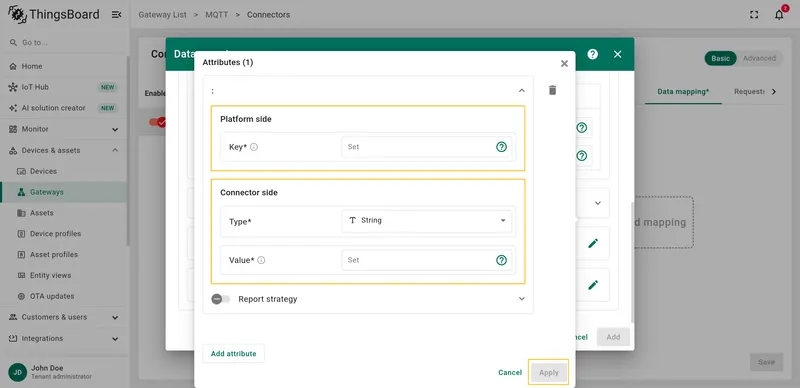The height and width of the screenshot is (388, 800).
Task: Open Assets in the sidebar
Action: [x=63, y=213]
